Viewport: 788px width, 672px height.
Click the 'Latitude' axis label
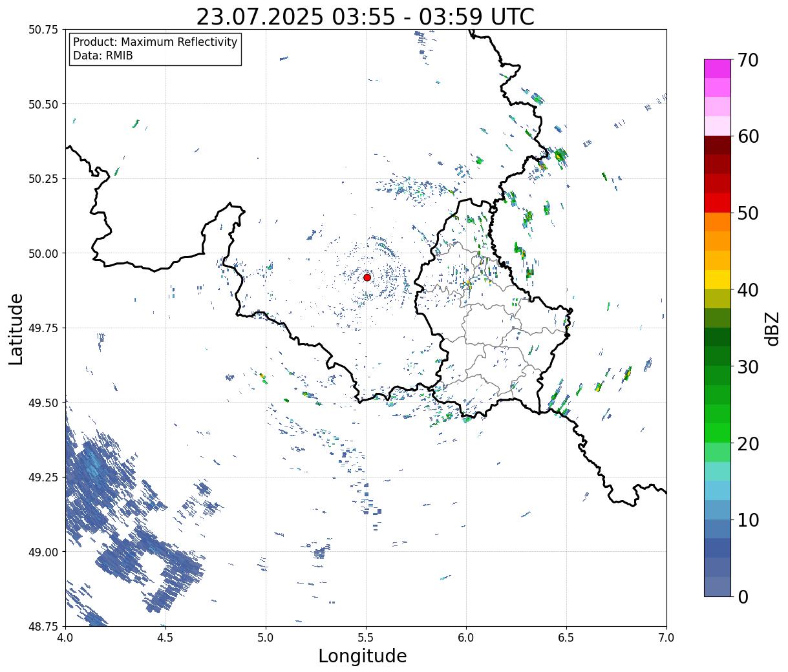tap(16, 328)
